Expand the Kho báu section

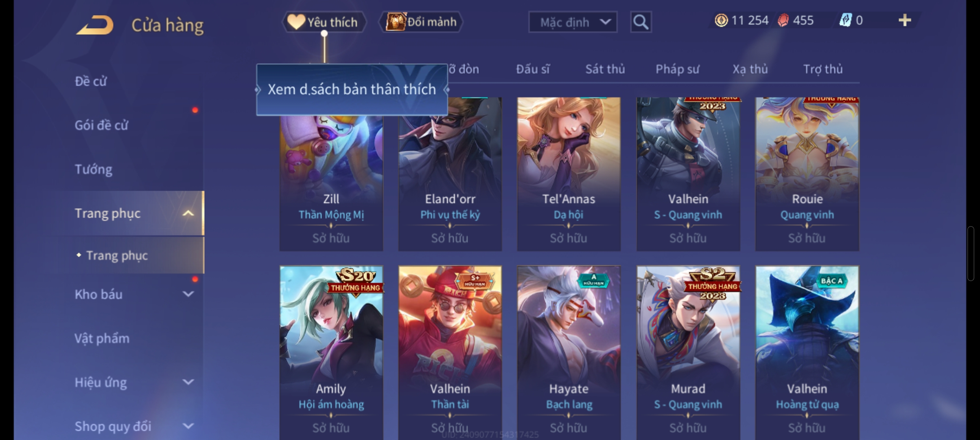click(188, 294)
